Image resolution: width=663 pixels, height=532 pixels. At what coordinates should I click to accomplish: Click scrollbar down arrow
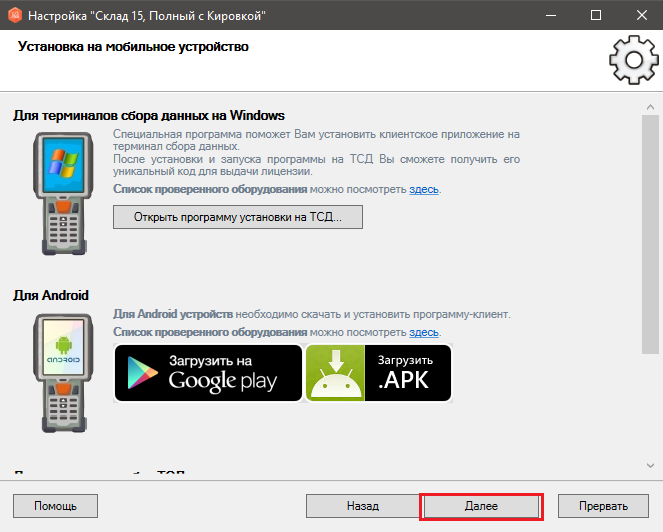[650, 466]
